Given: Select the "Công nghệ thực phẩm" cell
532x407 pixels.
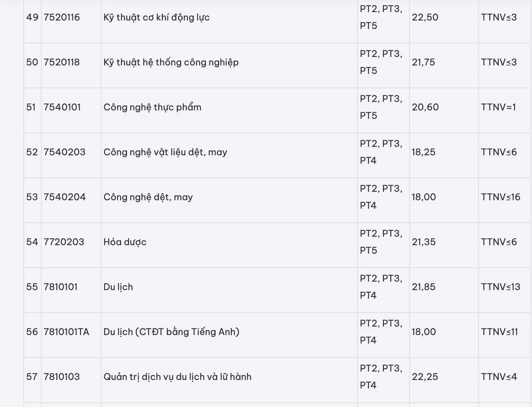Looking at the screenshot, I should (152, 107).
